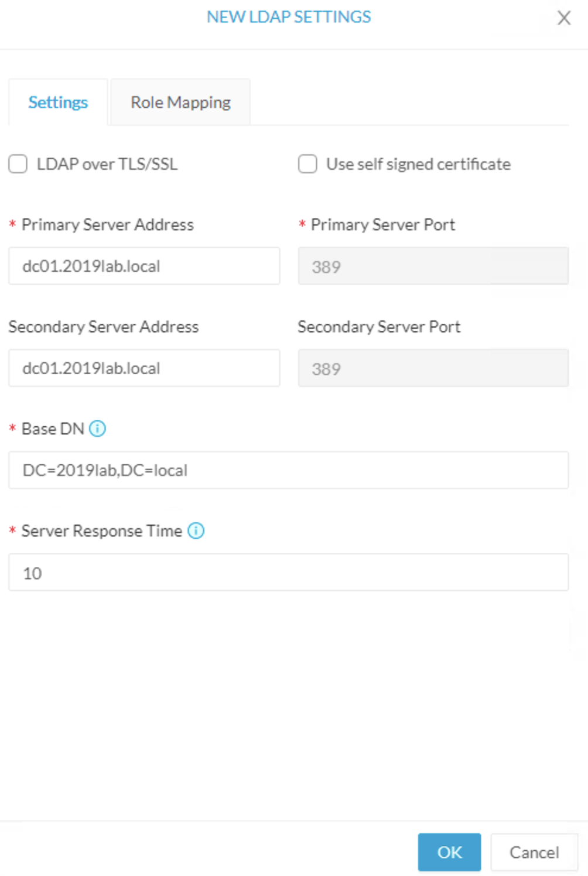The height and width of the screenshot is (876, 588).
Task: Close the New LDAP Settings dialog
Action: tap(564, 18)
